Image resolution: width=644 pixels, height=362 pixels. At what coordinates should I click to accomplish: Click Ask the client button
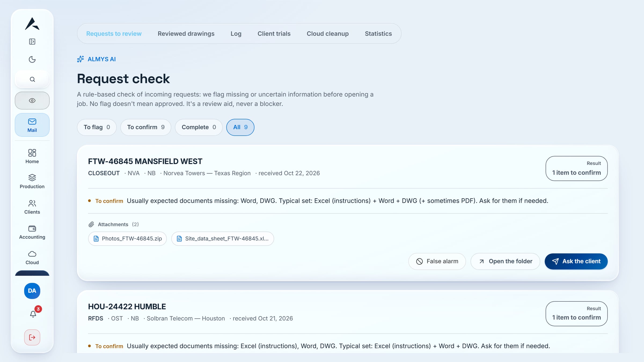pyautogui.click(x=576, y=261)
